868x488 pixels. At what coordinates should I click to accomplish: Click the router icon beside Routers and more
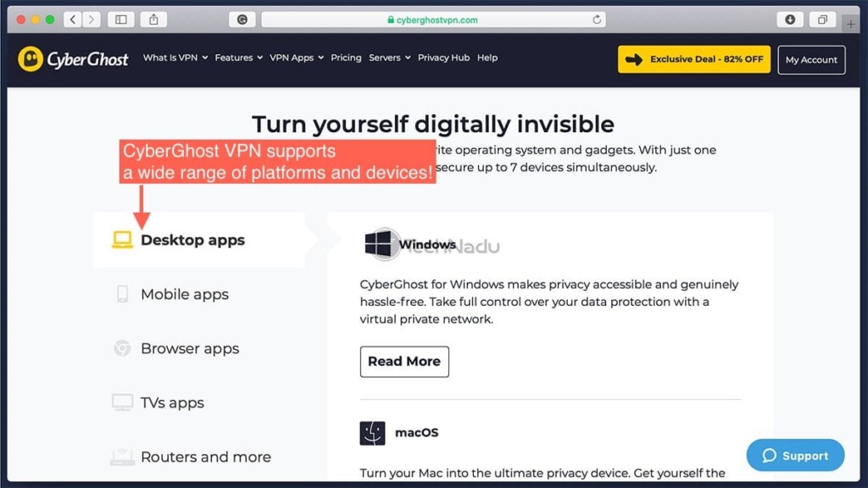pyautogui.click(x=122, y=457)
